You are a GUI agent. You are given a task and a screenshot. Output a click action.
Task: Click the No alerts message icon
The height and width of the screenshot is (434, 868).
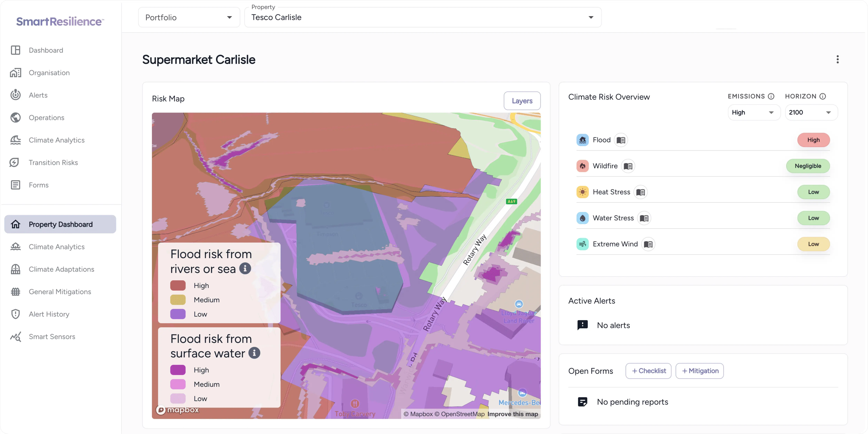583,325
